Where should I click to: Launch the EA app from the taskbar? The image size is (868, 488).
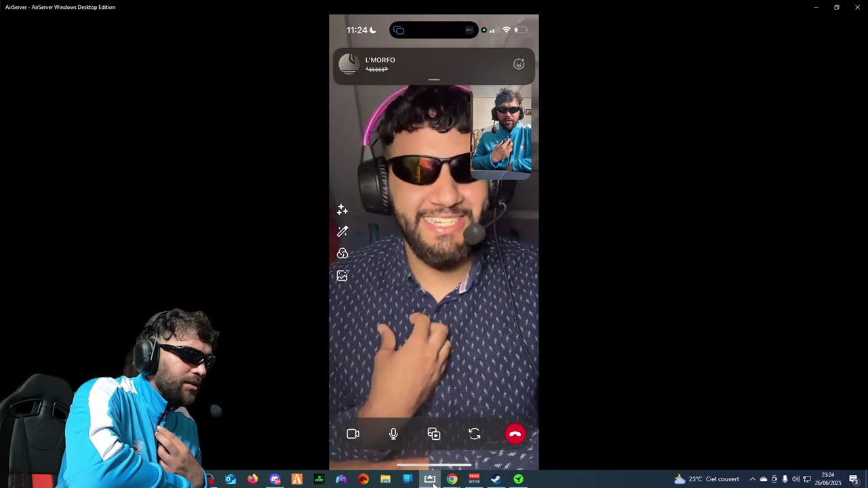(363, 479)
